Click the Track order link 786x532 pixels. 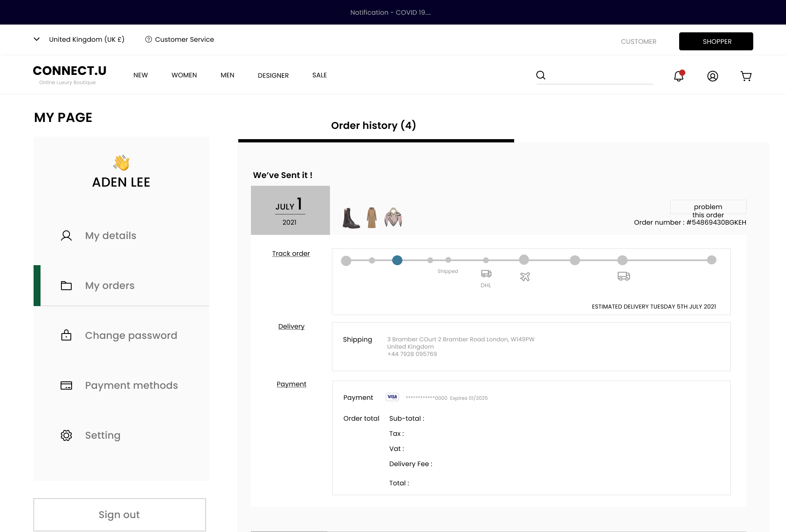tap(291, 254)
